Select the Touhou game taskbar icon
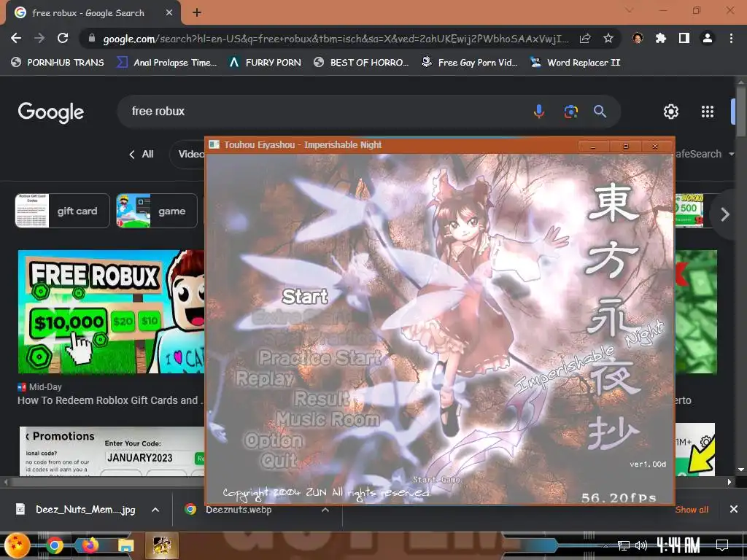This screenshot has height=560, width=747. click(162, 545)
